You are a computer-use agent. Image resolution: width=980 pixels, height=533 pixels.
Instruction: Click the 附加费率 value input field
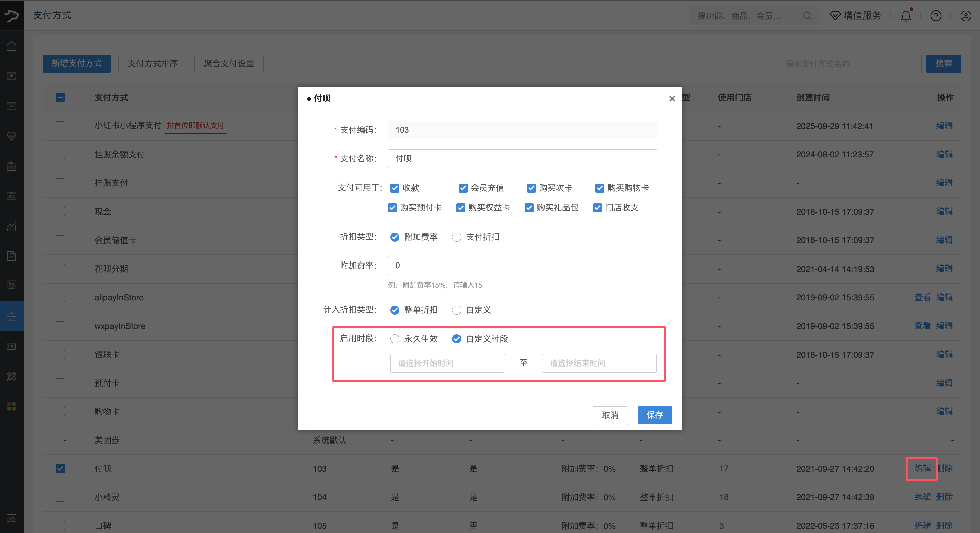[x=522, y=265]
